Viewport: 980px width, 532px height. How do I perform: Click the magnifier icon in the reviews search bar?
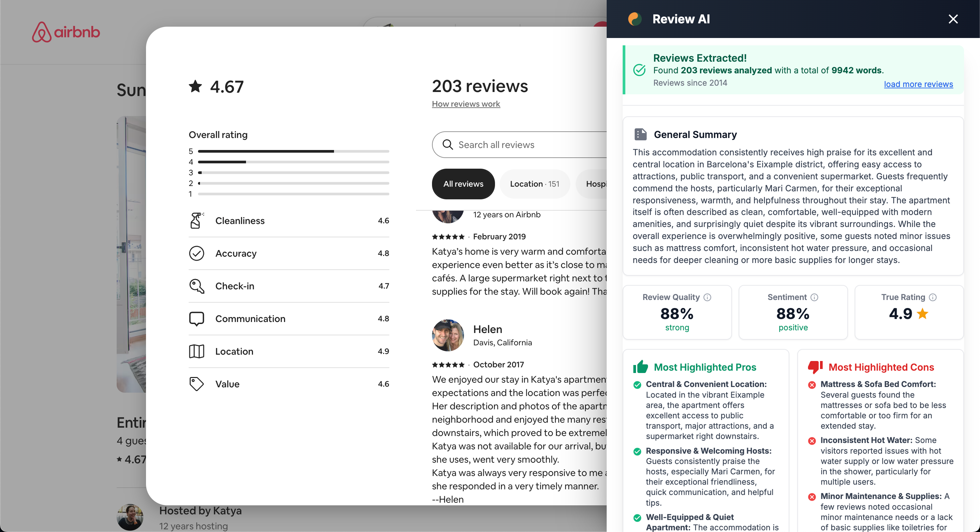tap(448, 145)
